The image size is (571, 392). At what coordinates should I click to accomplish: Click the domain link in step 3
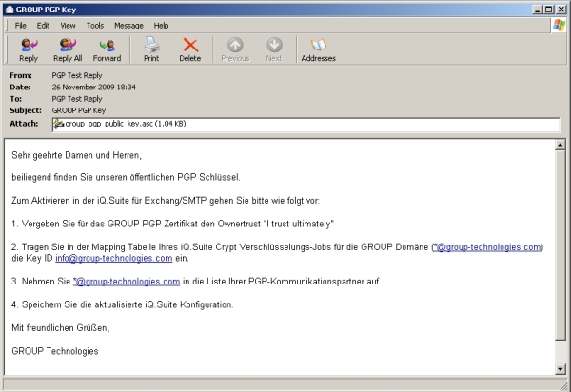tap(127, 282)
